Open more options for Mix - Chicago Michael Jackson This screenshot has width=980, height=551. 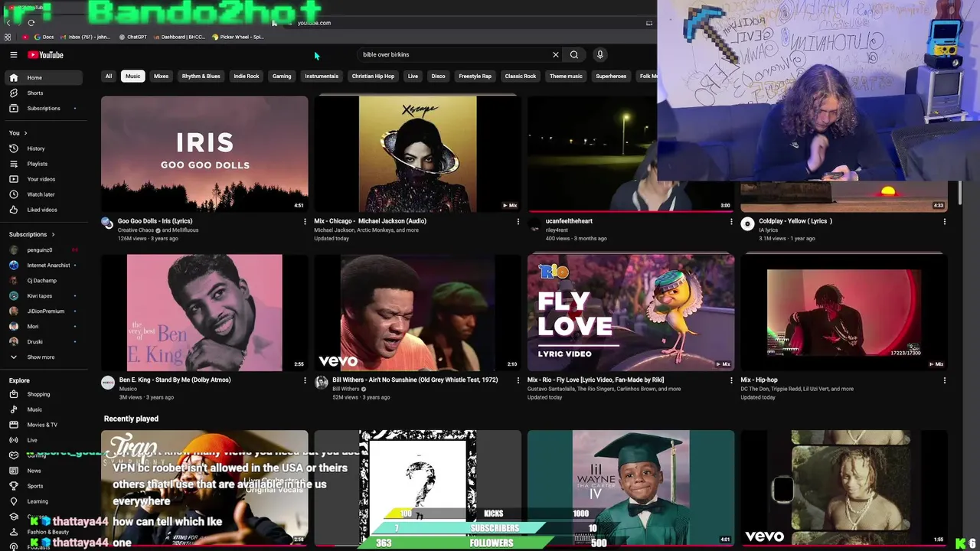tap(518, 221)
